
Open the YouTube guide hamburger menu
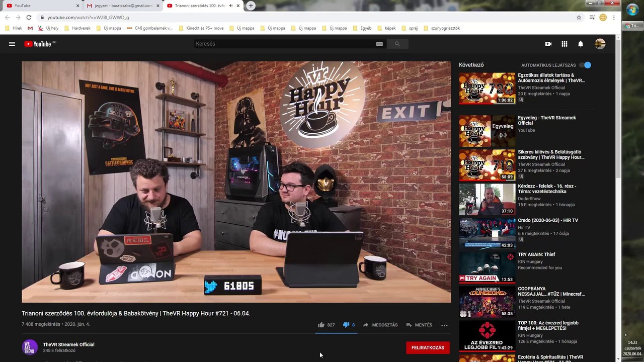point(12,44)
